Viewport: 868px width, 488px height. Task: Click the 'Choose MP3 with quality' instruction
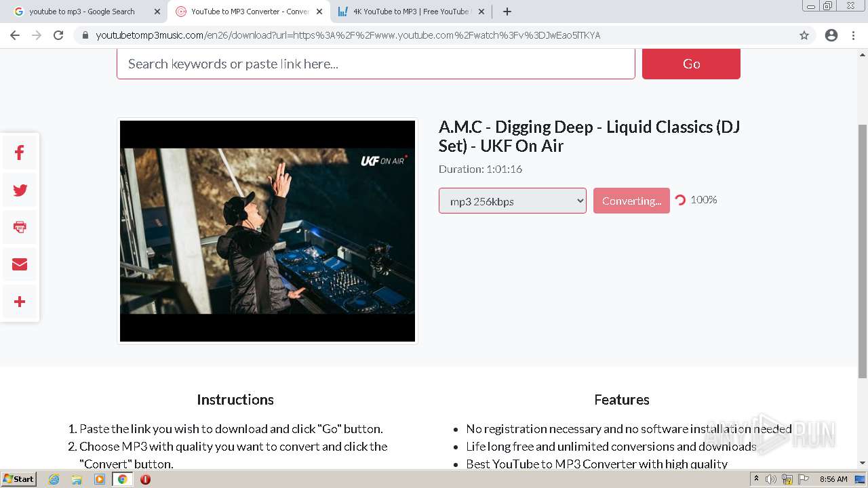coord(233,455)
